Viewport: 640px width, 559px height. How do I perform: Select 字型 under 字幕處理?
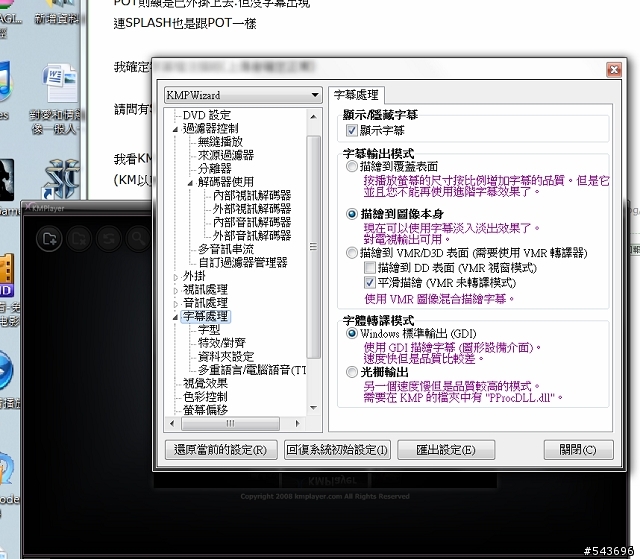click(209, 329)
